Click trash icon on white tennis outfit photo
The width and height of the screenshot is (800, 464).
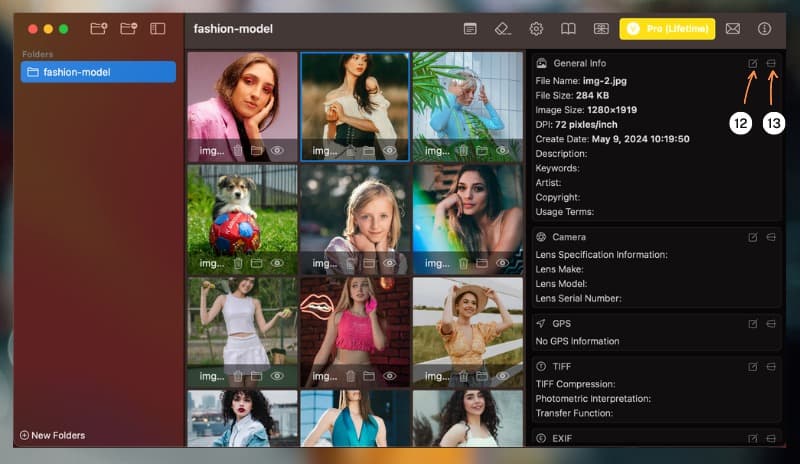238,376
